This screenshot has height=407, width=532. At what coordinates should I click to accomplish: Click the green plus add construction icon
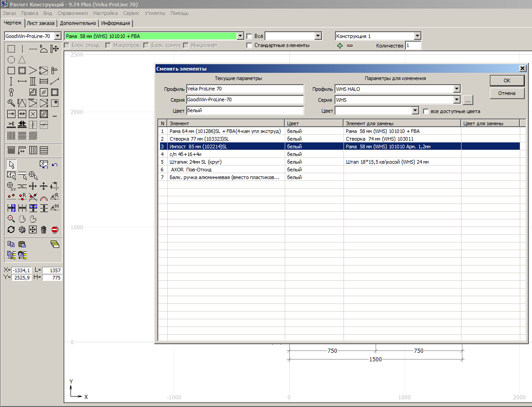point(340,46)
